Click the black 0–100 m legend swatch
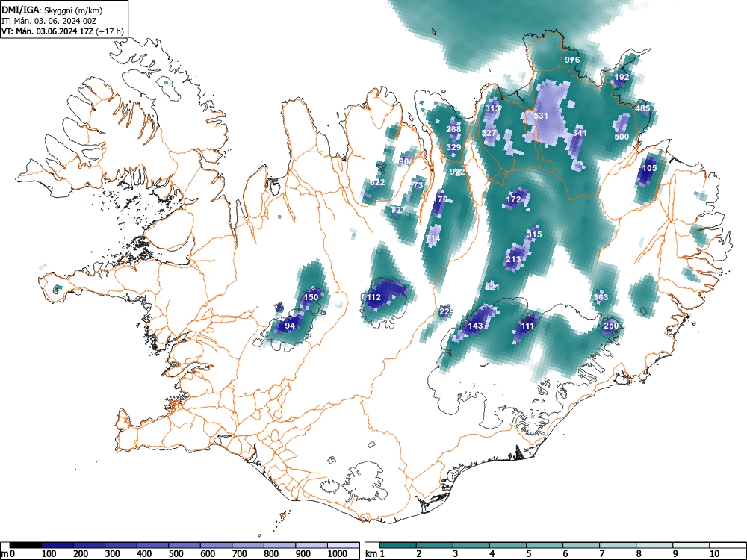 tap(25, 545)
